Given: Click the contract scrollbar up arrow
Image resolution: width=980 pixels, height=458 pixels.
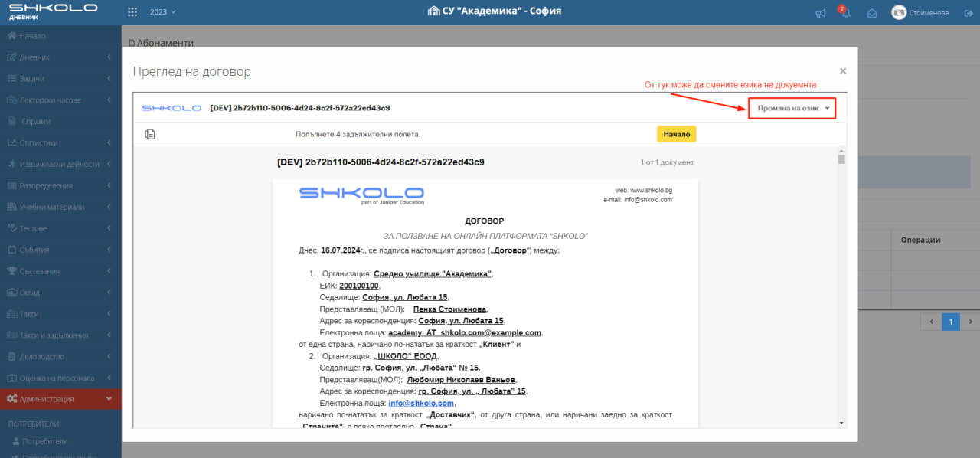Looking at the screenshot, I should pyautogui.click(x=841, y=152).
